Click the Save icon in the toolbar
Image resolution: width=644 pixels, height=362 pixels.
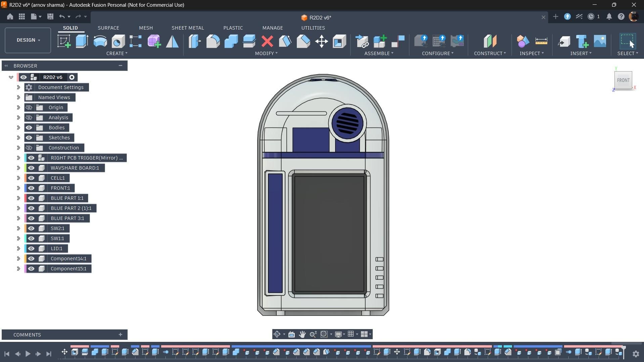click(50, 16)
